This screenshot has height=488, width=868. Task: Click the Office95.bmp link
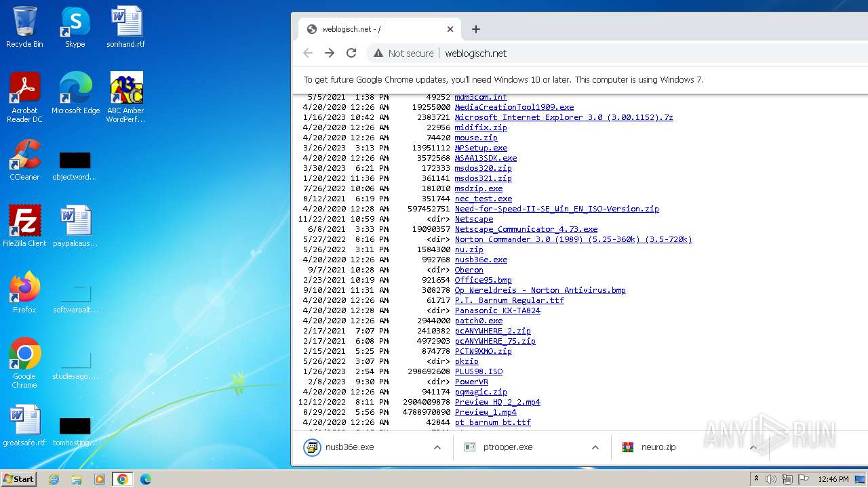[x=483, y=280]
